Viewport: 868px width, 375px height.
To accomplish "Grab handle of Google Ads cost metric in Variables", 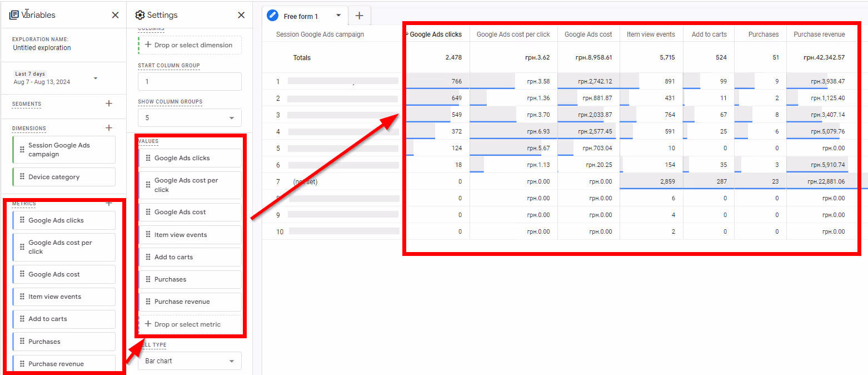I will point(22,274).
